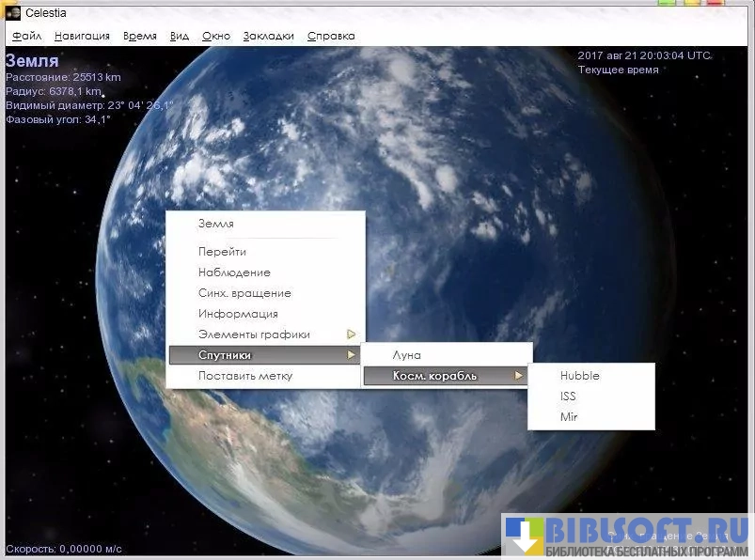The width and height of the screenshot is (755, 560).
Task: Select Наблюдение from the context menu
Action: [x=234, y=272]
